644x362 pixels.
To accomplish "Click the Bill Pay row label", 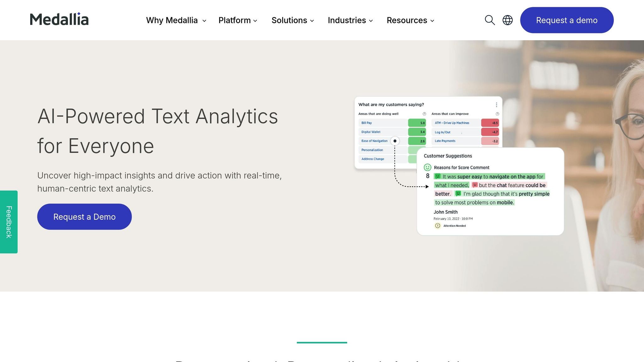I will pyautogui.click(x=366, y=123).
